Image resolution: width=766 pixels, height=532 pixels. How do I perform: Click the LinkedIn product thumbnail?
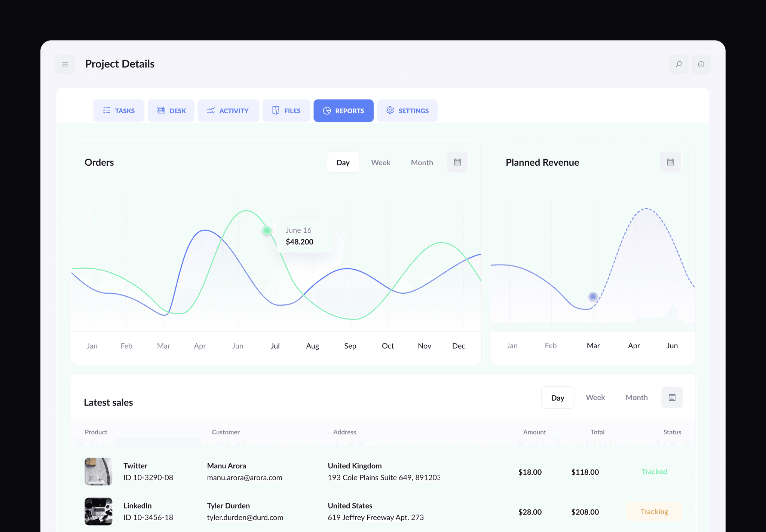[98, 511]
